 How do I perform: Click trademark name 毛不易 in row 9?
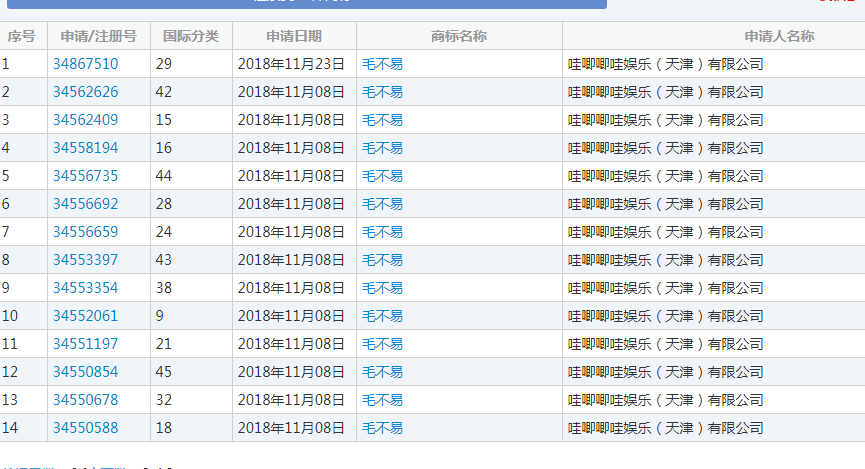point(382,288)
